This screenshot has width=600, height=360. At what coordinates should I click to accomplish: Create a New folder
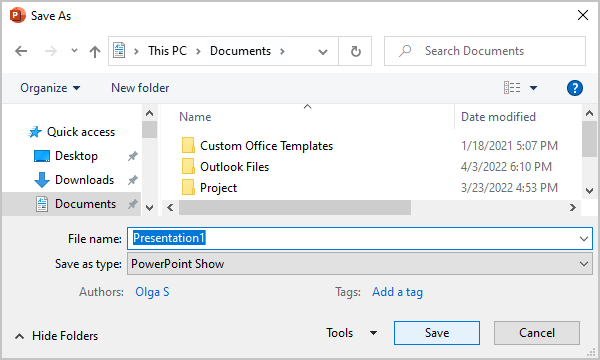[x=140, y=88]
